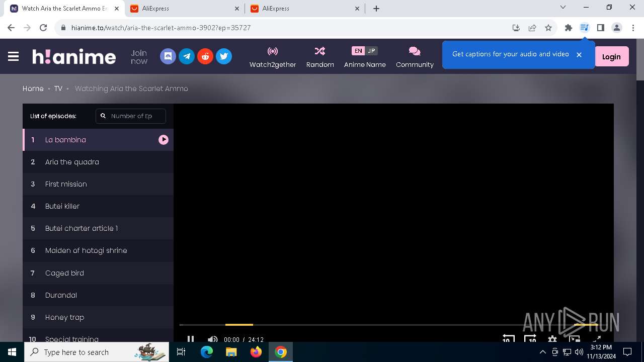644x362 pixels.
Task: Go back in browser history
Action: [11, 28]
